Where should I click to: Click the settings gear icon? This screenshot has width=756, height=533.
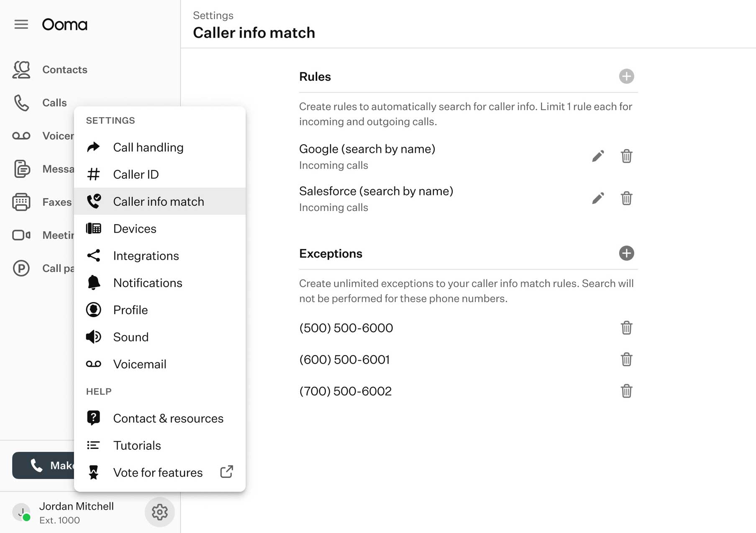[159, 512]
